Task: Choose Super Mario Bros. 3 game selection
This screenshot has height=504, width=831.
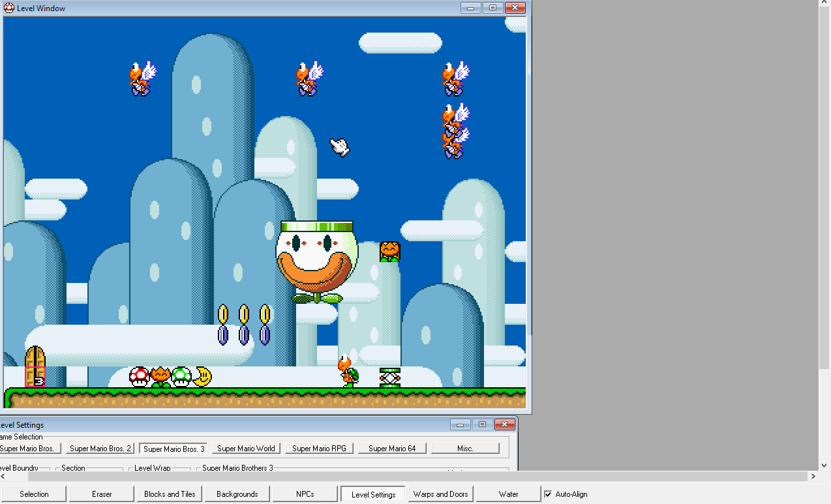Action: pyautogui.click(x=174, y=449)
